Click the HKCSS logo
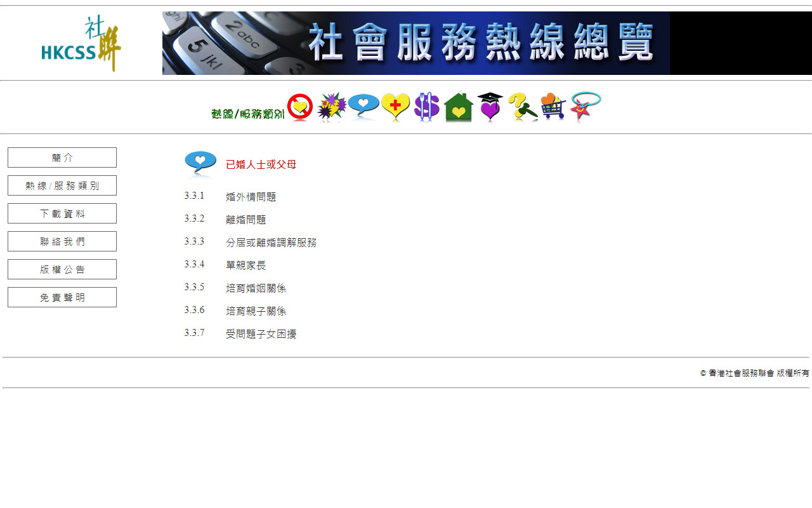The width and height of the screenshot is (812, 508). point(81,43)
